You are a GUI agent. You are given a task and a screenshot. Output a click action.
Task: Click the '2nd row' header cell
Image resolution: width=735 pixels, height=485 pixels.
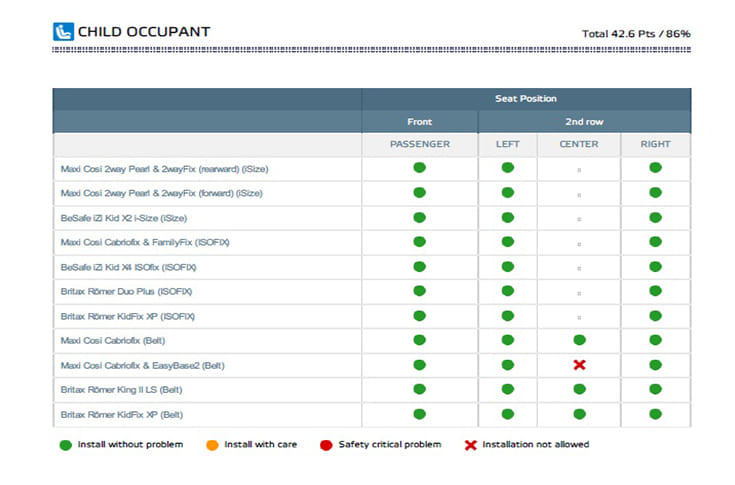coord(584,121)
